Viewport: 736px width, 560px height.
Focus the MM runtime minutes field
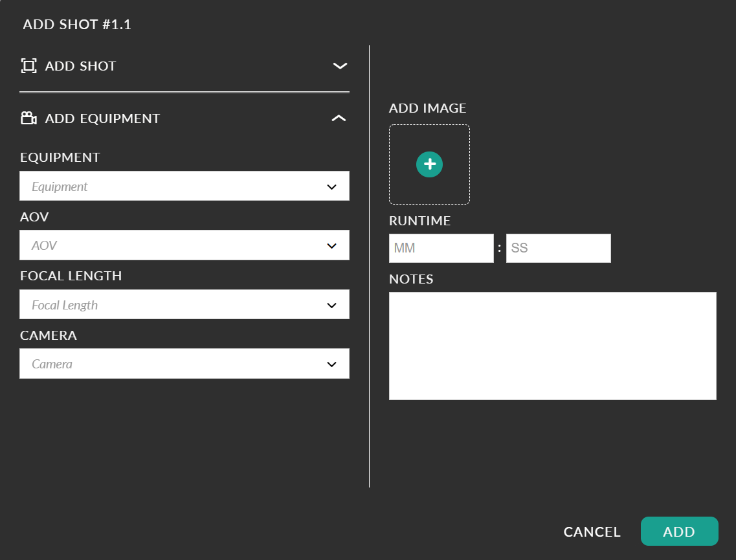point(441,249)
